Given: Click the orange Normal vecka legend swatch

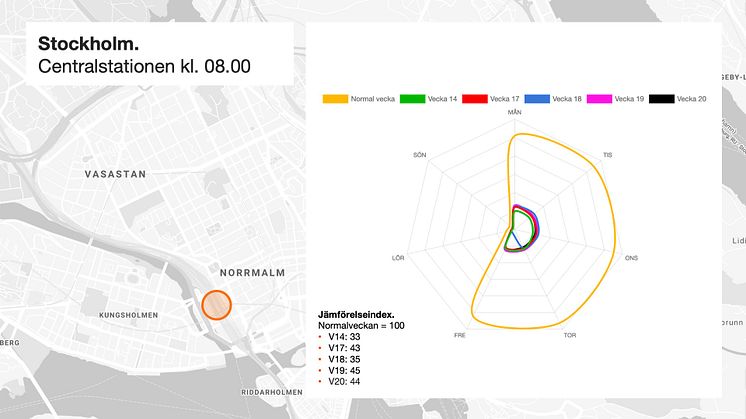Looking at the screenshot, I should click(335, 99).
